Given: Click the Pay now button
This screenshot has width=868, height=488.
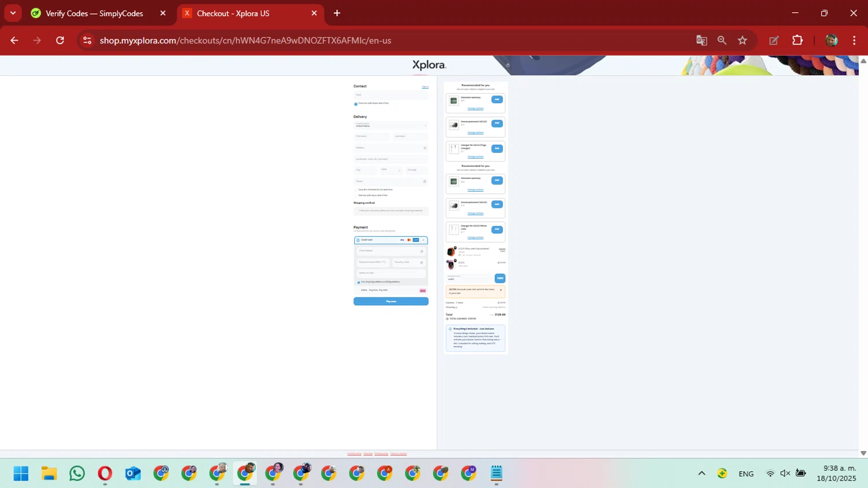Looking at the screenshot, I should 391,301.
